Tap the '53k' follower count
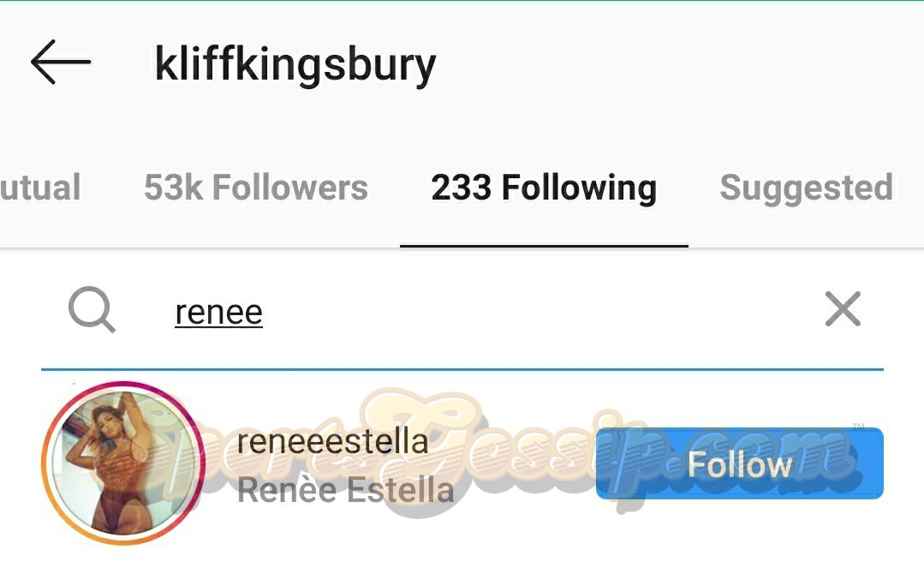The image size is (924, 585). point(174,188)
